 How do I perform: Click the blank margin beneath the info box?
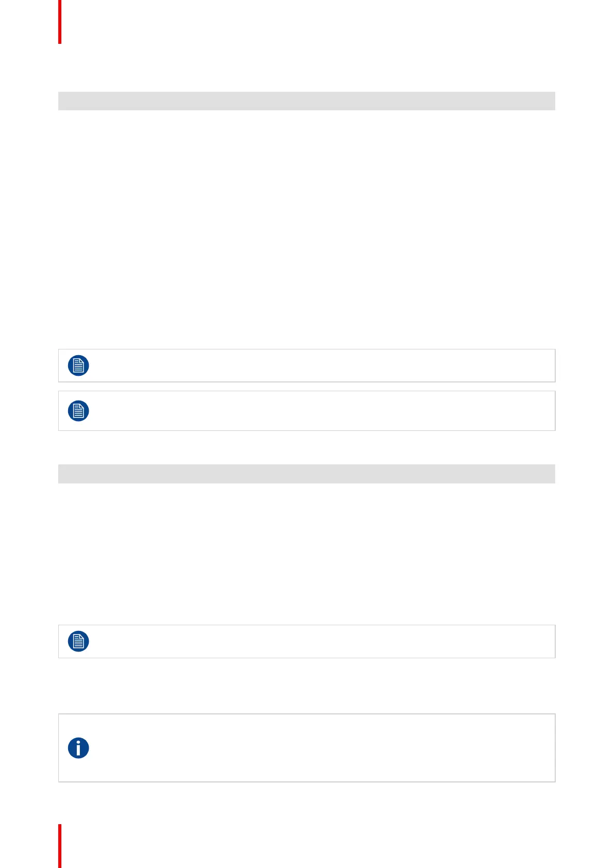[307, 802]
